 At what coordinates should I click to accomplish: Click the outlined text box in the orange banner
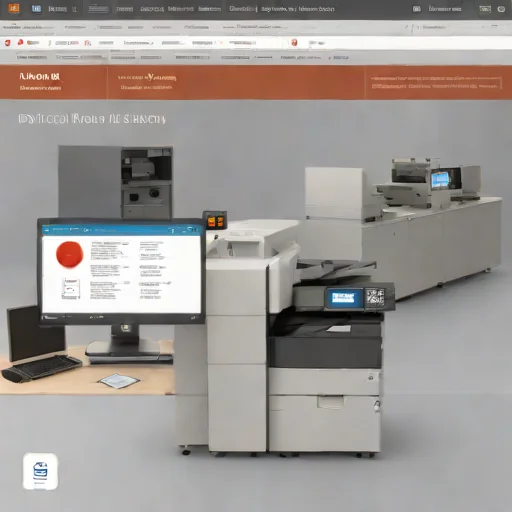pos(436,82)
